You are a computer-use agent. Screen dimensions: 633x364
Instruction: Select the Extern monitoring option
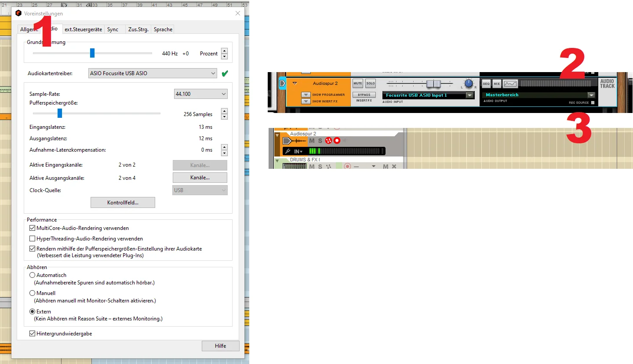[32, 312]
